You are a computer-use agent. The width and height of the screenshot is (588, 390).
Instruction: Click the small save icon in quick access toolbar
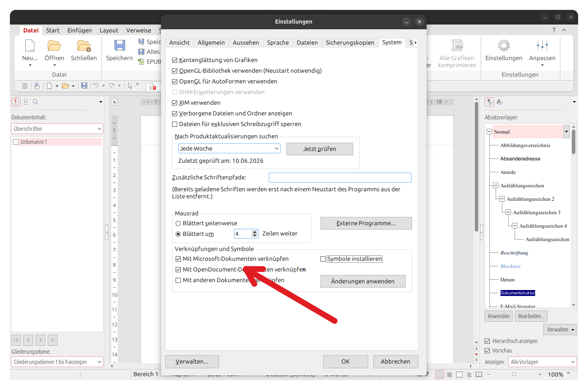[x=84, y=86]
